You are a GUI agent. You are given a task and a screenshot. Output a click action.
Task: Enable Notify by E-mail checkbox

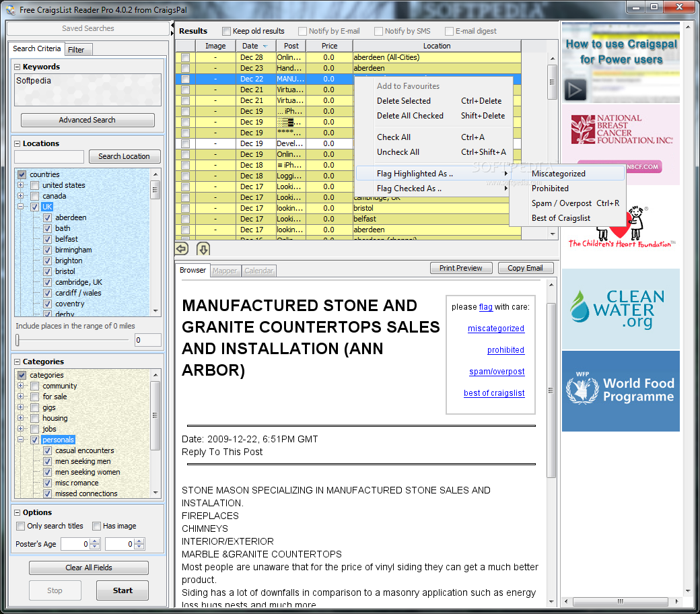pyautogui.click(x=303, y=31)
